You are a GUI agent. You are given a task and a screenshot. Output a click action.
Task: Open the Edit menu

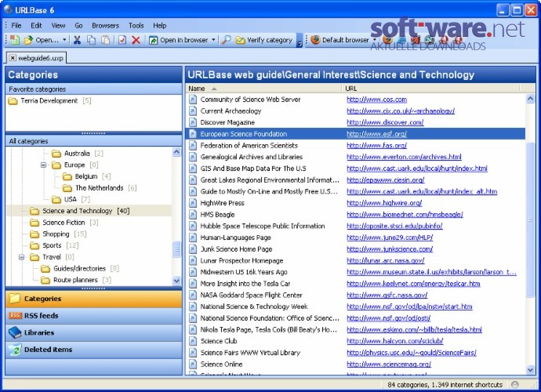[x=36, y=26]
